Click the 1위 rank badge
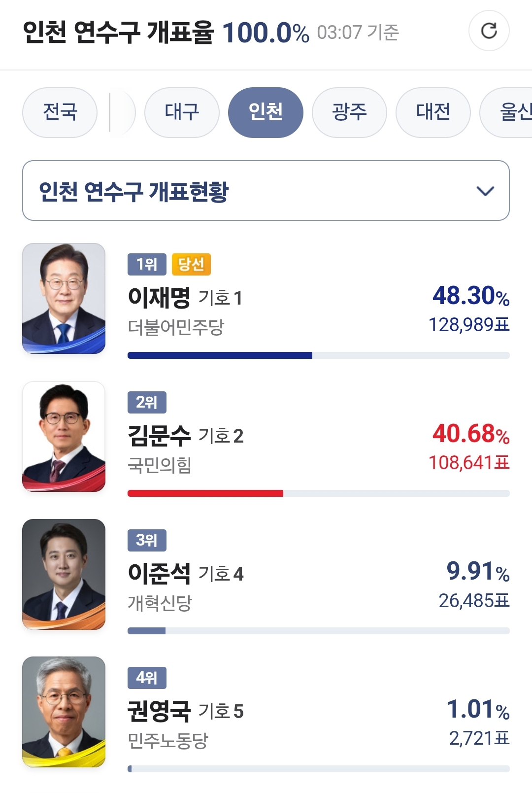The height and width of the screenshot is (793, 532). coord(147,265)
